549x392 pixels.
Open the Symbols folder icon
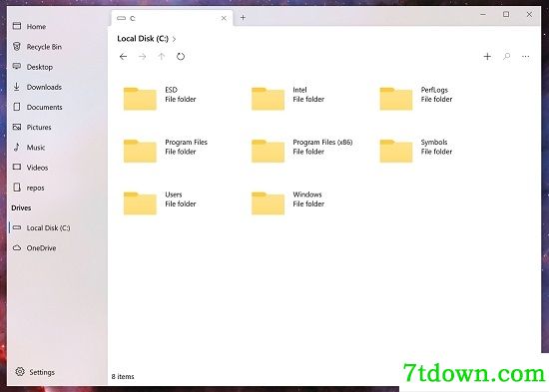[396, 151]
